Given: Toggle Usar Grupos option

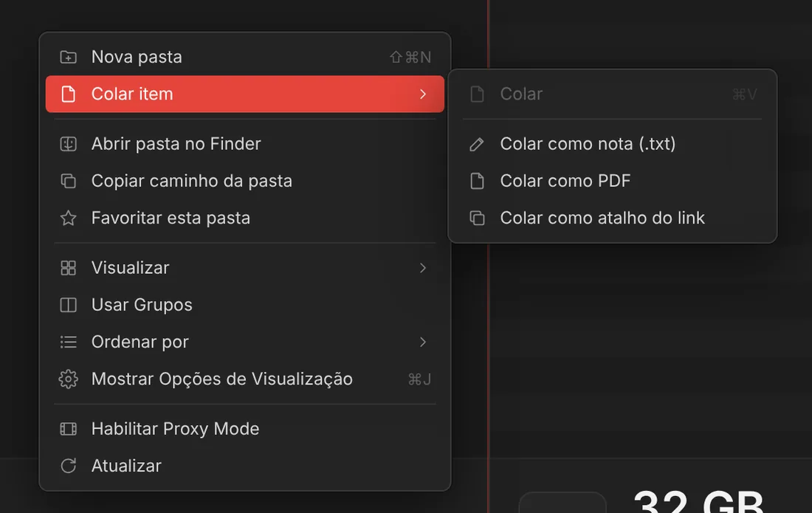Looking at the screenshot, I should [245, 305].
